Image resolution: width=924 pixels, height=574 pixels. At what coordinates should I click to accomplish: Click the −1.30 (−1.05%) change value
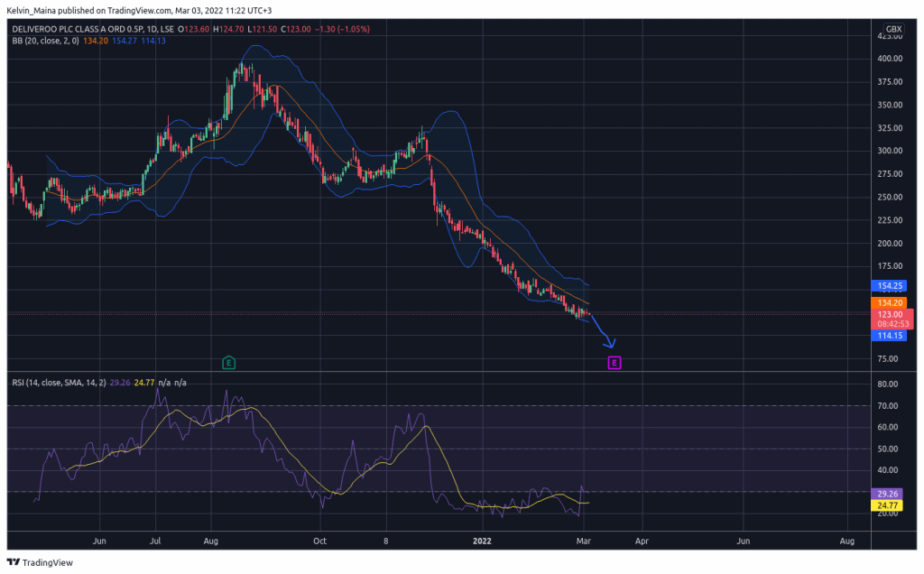point(342,29)
